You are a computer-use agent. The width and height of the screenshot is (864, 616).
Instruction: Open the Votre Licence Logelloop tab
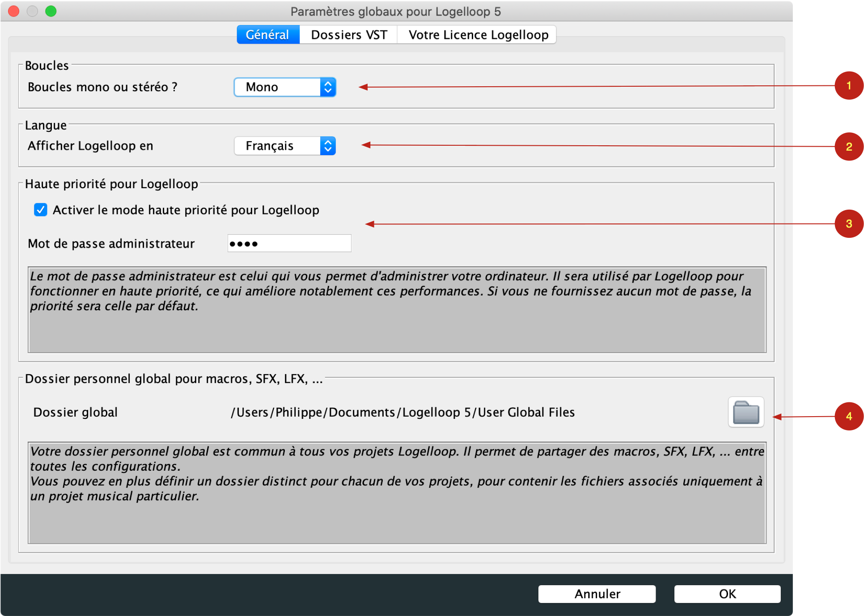point(478,35)
